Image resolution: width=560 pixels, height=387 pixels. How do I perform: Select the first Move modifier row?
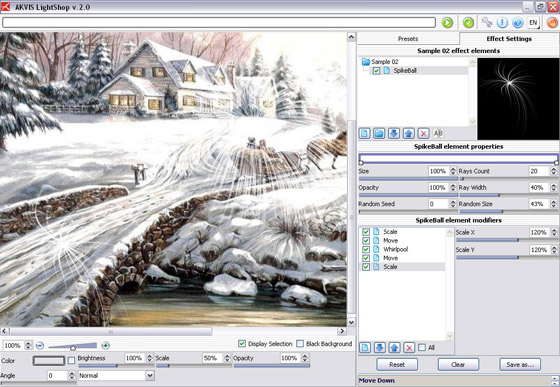[x=403, y=241]
